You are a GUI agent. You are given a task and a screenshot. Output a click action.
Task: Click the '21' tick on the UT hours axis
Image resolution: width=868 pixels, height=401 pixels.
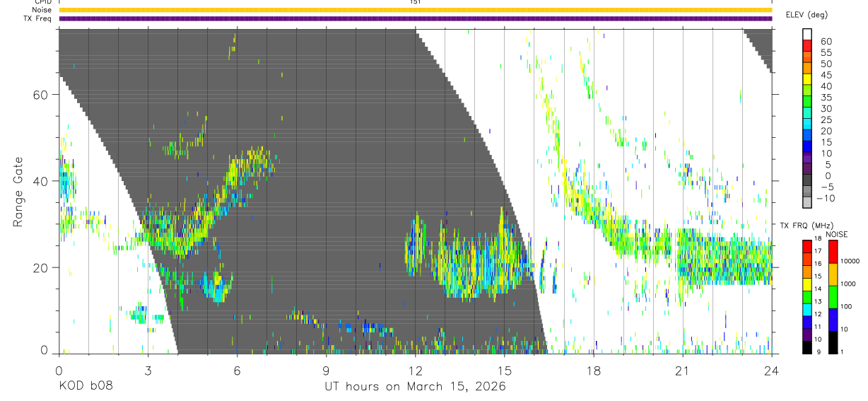pos(683,370)
